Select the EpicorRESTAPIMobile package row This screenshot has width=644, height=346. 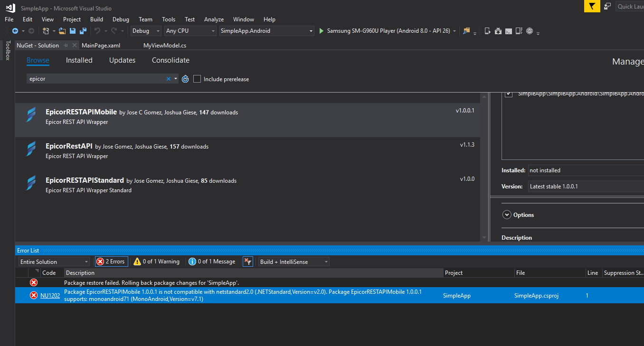tap(247, 120)
